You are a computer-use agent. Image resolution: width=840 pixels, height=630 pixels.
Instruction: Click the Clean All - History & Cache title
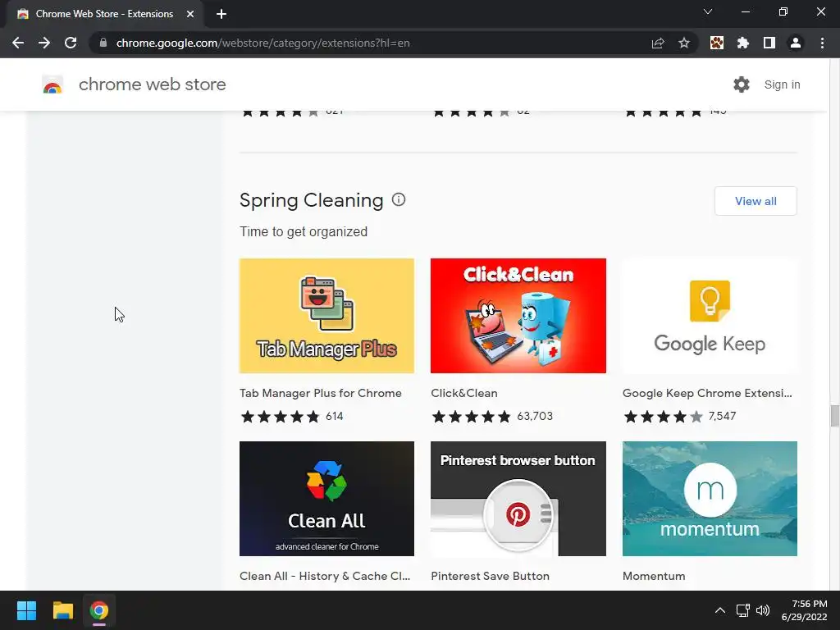pos(325,577)
